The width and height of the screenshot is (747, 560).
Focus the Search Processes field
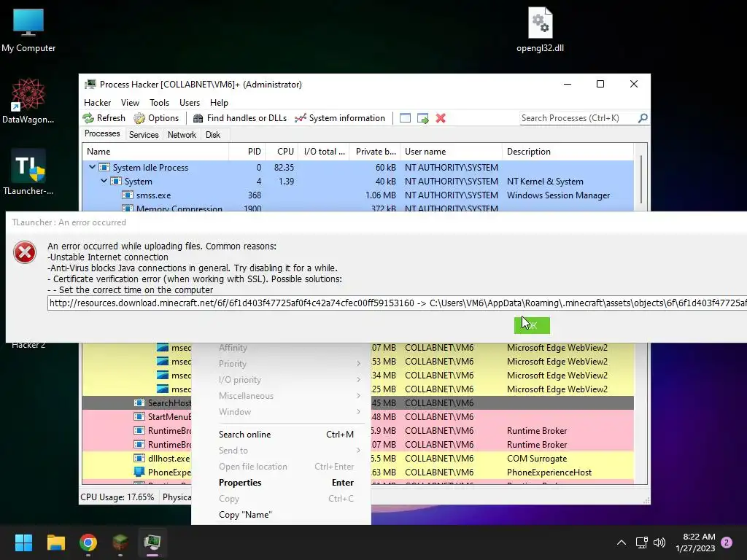pos(578,118)
